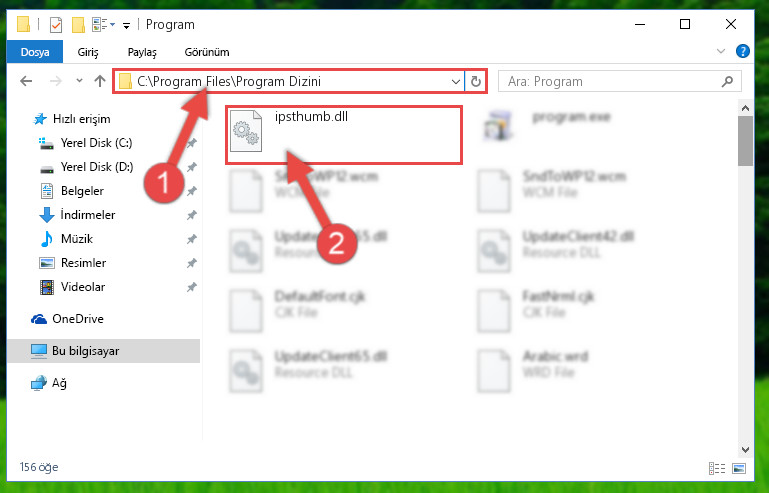The height and width of the screenshot is (493, 769).
Task: Toggle pin next to Belgeler
Action: (191, 191)
